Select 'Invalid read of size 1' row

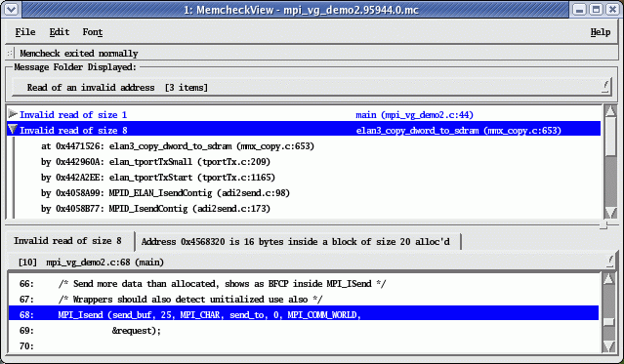click(304, 114)
